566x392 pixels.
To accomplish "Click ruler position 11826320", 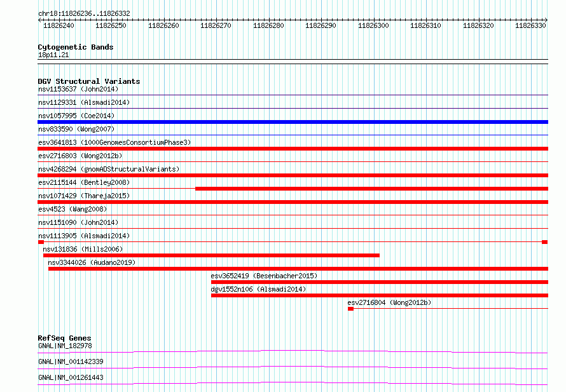I will 478,25.
